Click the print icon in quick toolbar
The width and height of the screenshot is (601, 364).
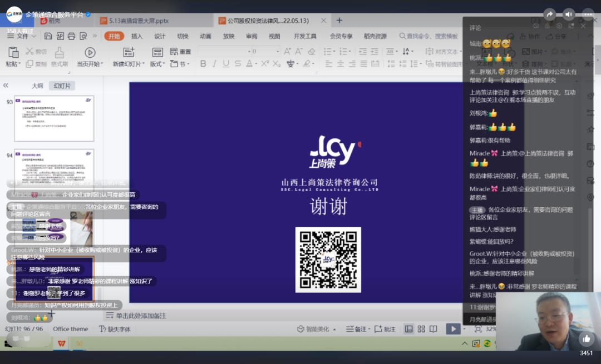click(x=71, y=36)
